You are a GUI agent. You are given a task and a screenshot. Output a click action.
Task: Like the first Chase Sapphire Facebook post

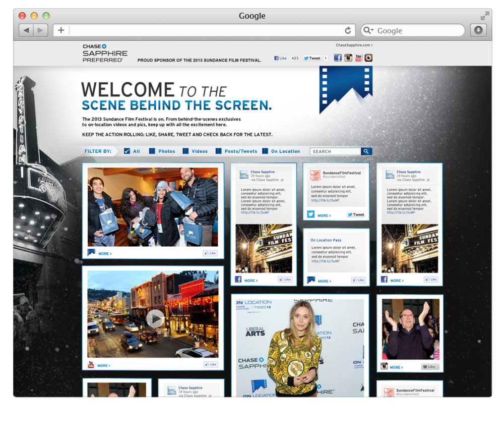point(285,280)
